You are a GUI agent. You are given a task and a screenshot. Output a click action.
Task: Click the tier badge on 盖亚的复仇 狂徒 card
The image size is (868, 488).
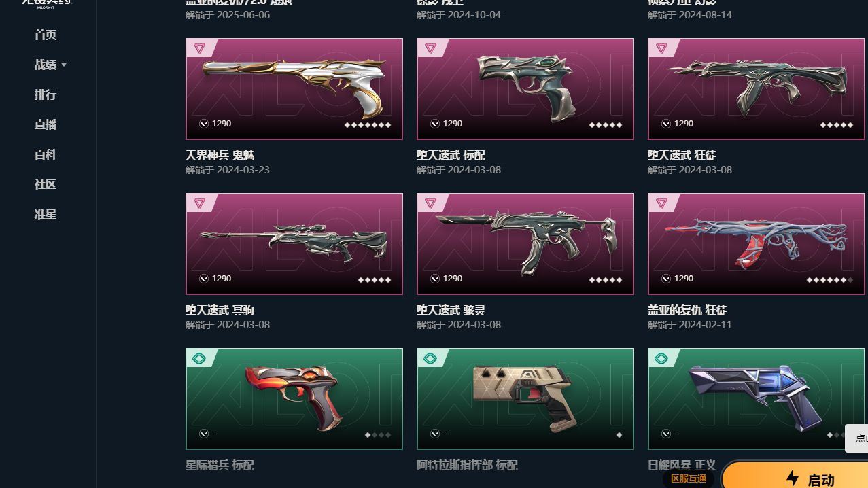tap(661, 203)
